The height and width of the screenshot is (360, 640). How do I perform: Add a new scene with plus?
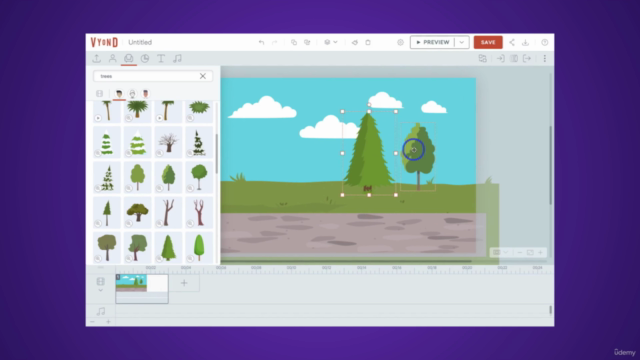click(x=184, y=283)
